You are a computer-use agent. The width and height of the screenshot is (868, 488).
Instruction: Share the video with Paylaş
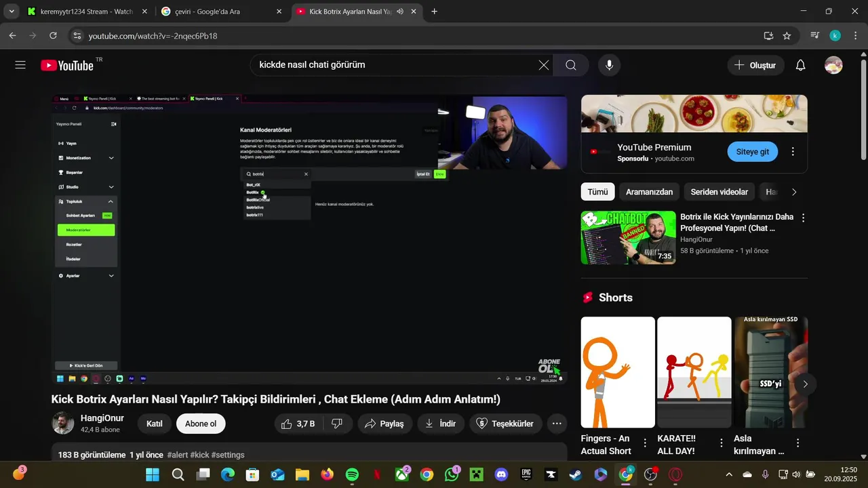pos(384,424)
